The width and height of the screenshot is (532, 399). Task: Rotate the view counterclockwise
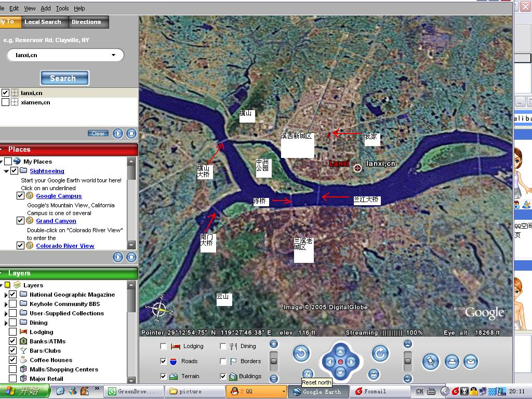(301, 353)
